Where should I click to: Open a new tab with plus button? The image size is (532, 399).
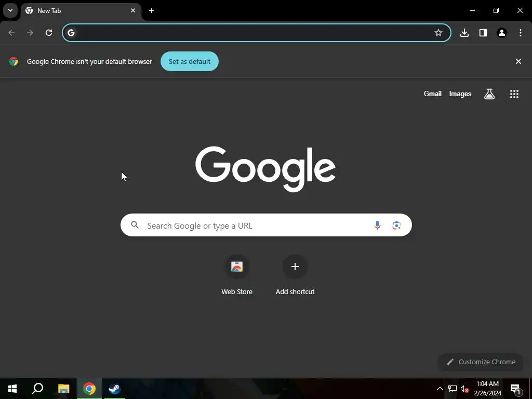pyautogui.click(x=152, y=10)
